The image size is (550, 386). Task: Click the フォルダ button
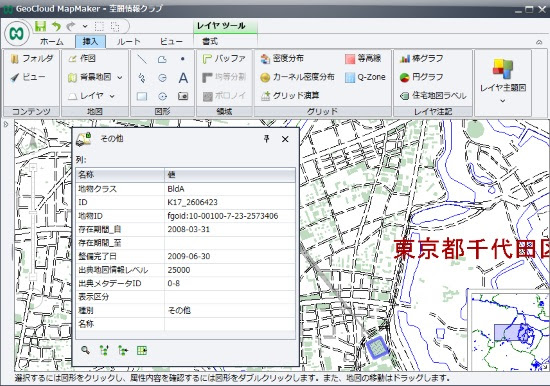[32, 59]
